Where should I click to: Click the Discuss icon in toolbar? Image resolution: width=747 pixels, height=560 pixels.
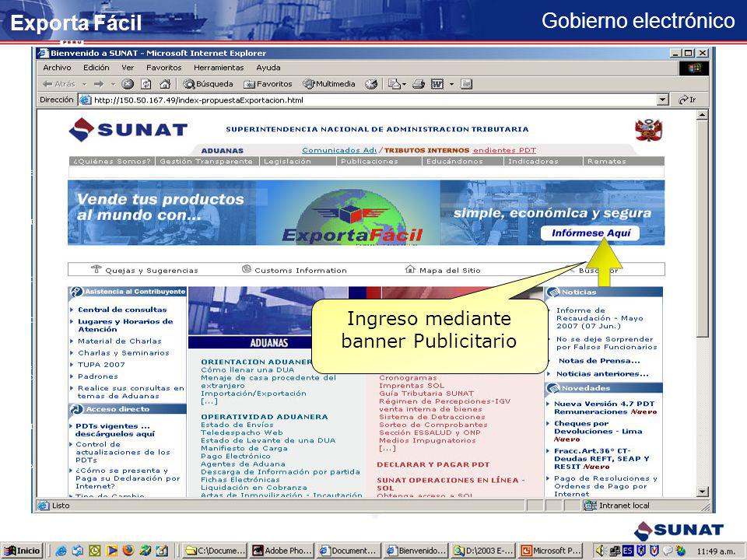pyautogui.click(x=466, y=84)
